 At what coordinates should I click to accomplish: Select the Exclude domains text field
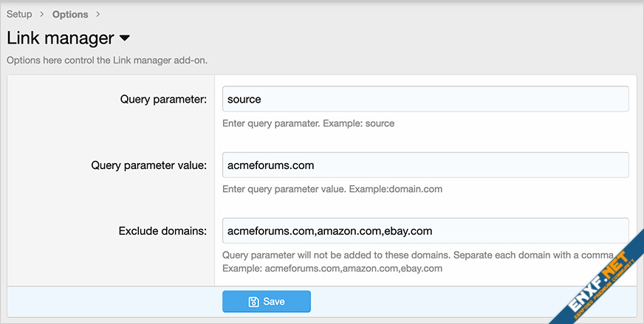pos(425,231)
